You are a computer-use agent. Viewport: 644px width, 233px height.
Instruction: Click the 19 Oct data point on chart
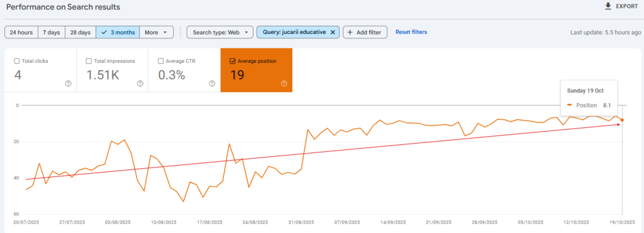point(622,120)
